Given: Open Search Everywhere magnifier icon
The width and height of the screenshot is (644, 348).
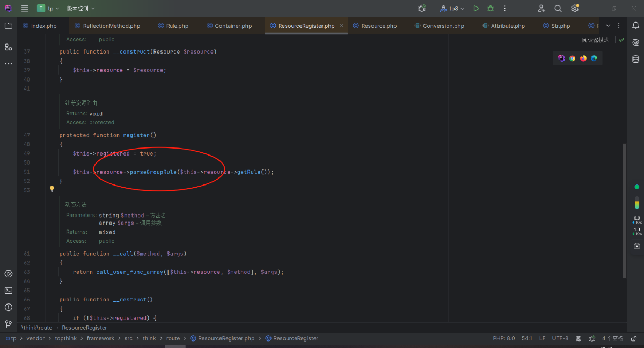Looking at the screenshot, I should coord(558,8).
